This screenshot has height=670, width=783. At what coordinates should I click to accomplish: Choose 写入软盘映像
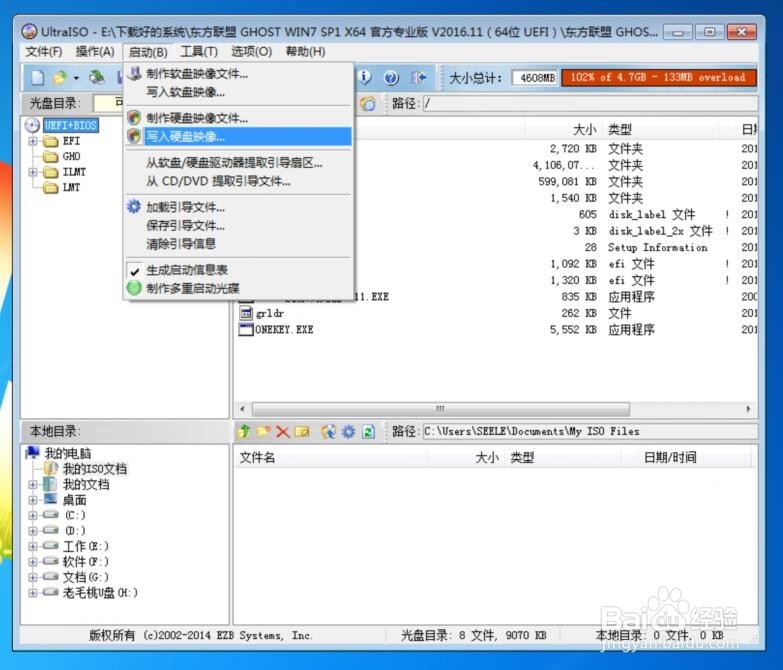[239, 92]
